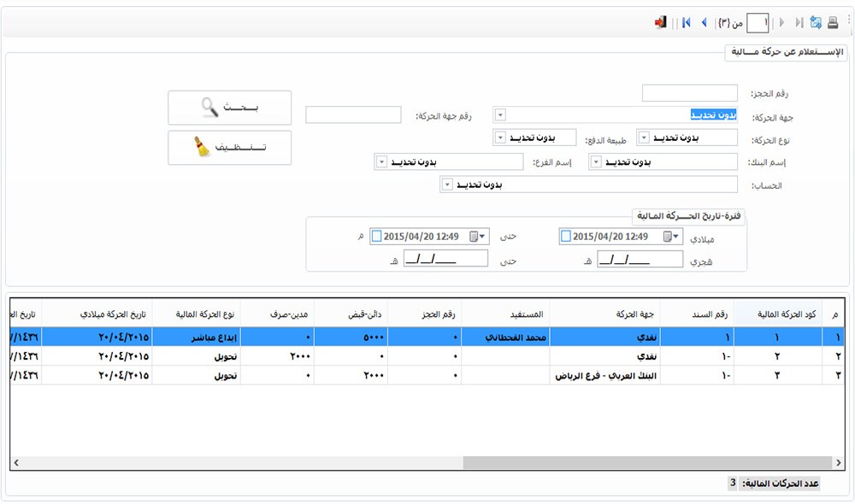The width and height of the screenshot is (855, 504).
Task: Click the نوع الحركة المالية column header
Action: pos(197,314)
